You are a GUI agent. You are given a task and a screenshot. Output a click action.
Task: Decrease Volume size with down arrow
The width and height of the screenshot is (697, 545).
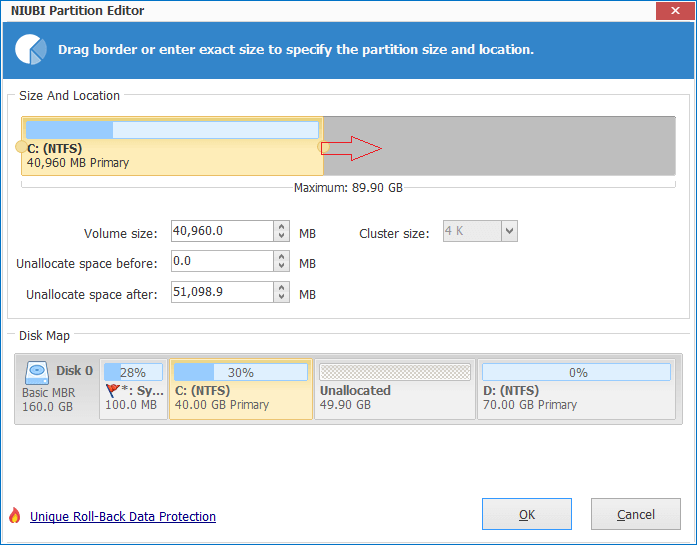click(282, 238)
